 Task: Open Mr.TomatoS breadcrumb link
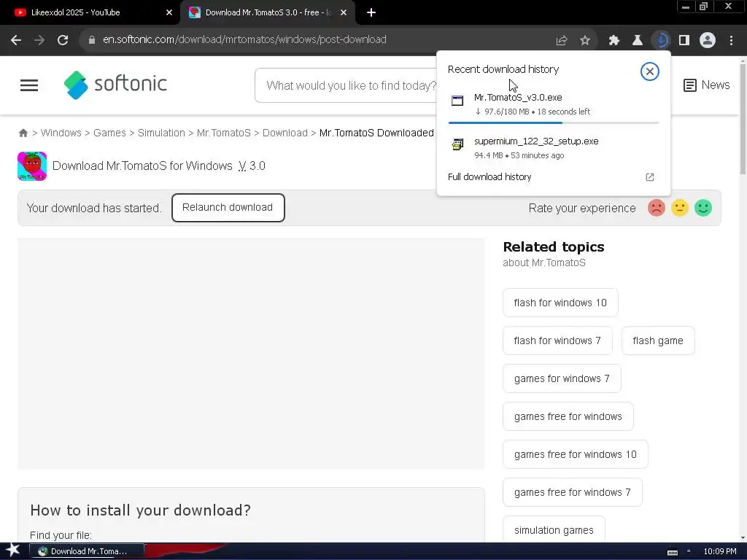coord(223,133)
